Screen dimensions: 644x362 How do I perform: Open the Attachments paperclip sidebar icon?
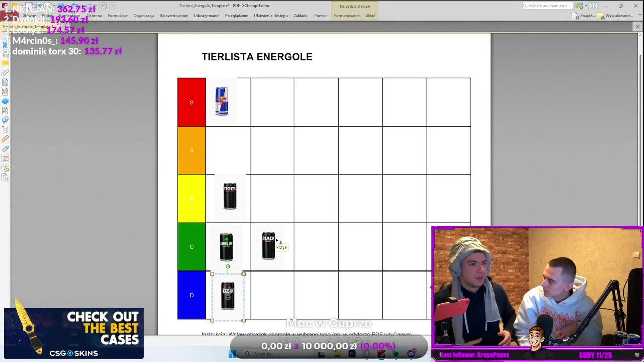click(x=5, y=73)
